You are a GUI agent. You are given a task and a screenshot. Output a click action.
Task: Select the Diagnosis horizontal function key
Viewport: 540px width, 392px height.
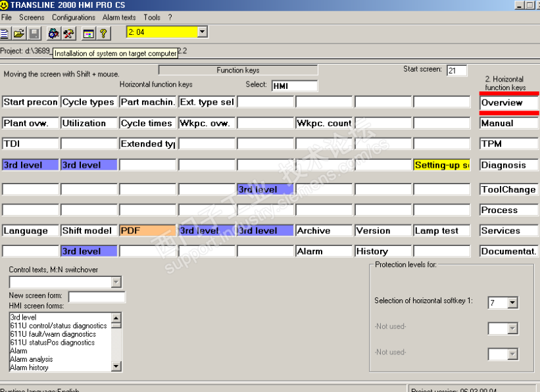(508, 165)
